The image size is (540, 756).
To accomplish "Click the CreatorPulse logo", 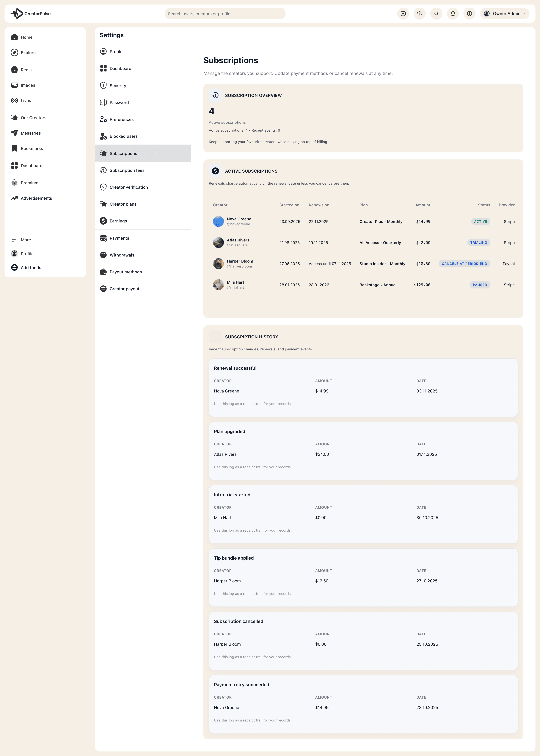I will (x=31, y=14).
